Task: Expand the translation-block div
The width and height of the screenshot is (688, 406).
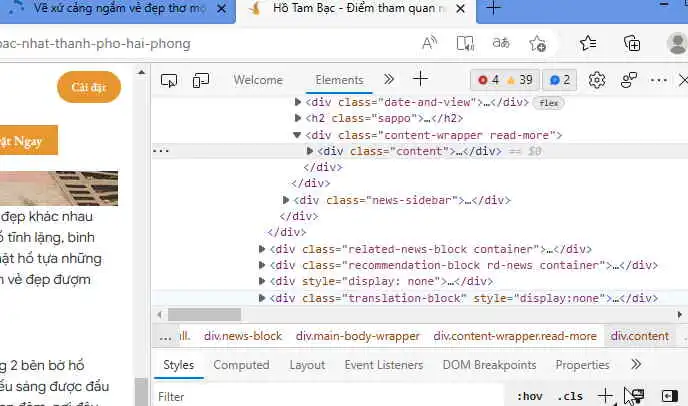Action: (x=262, y=298)
